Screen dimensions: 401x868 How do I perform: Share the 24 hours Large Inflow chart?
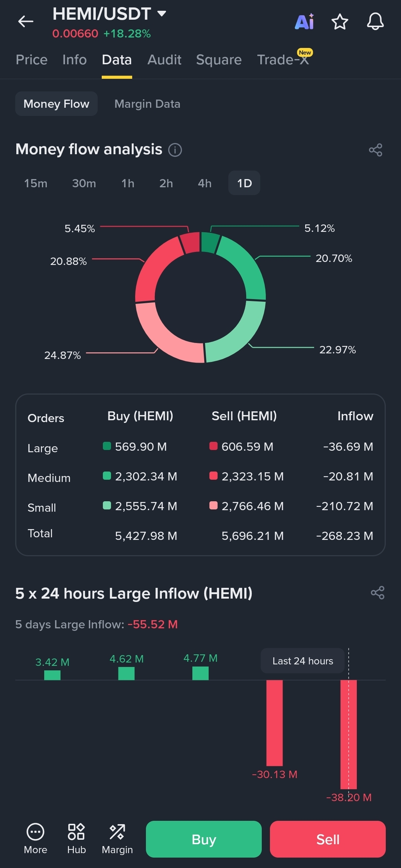point(378,593)
